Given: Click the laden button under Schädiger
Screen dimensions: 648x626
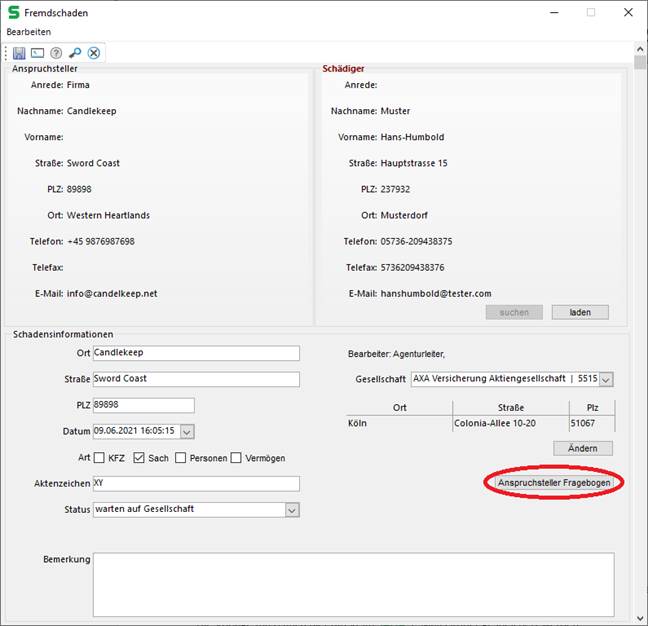Looking at the screenshot, I should pos(580,312).
